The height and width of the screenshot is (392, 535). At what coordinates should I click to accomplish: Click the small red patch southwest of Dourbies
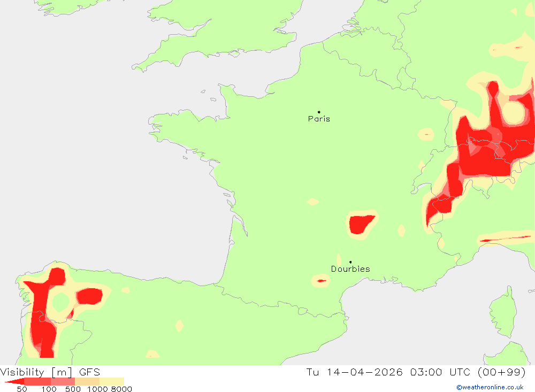322,281
